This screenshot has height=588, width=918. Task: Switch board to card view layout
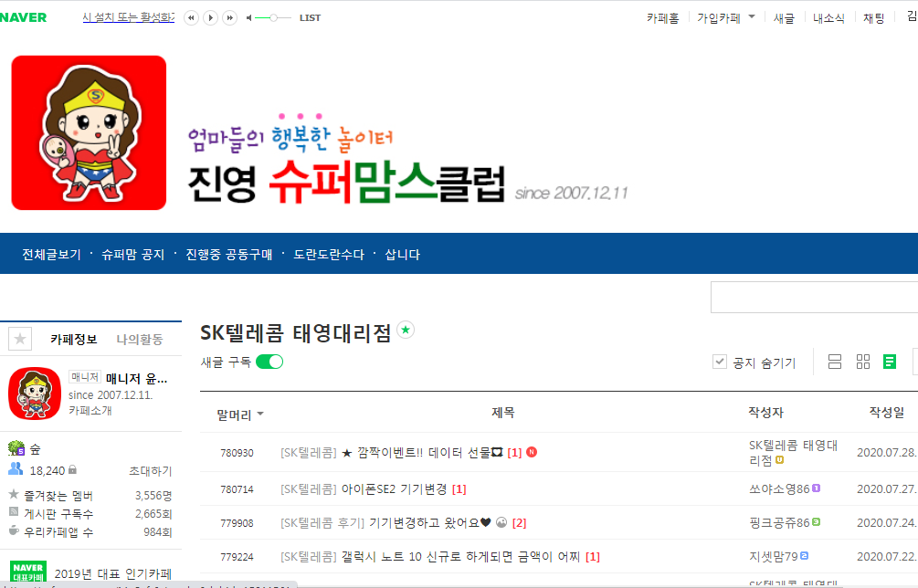[862, 362]
